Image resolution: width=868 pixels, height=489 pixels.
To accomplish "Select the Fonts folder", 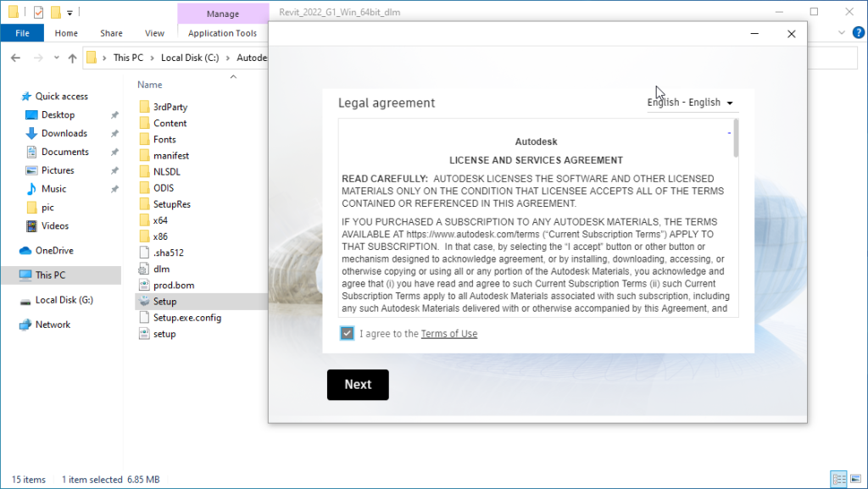I will coord(164,139).
